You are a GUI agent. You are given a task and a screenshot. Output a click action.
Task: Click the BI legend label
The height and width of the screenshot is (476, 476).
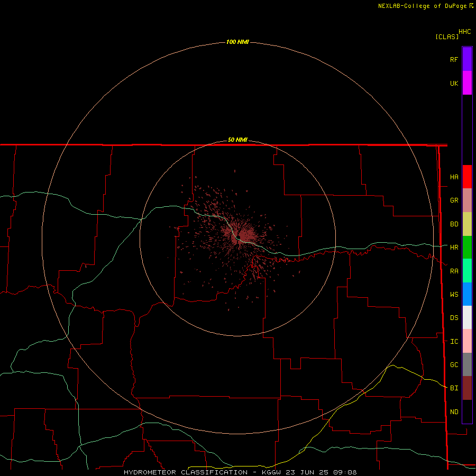pyautogui.click(x=454, y=388)
